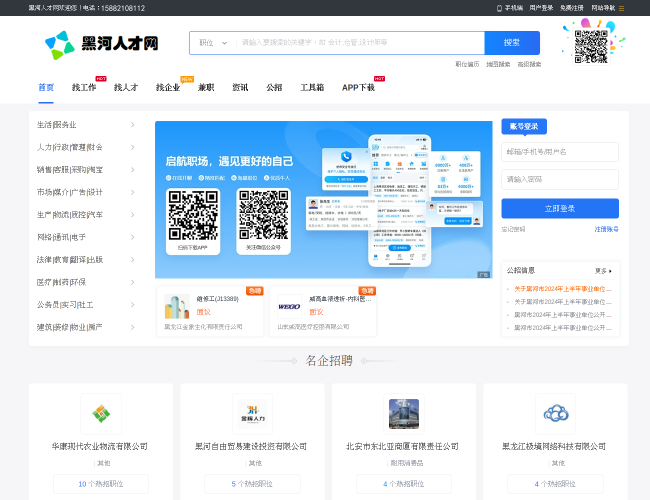The height and width of the screenshot is (500, 650).
Task: Click 5 个热招职位 button
Action: pyautogui.click(x=252, y=484)
